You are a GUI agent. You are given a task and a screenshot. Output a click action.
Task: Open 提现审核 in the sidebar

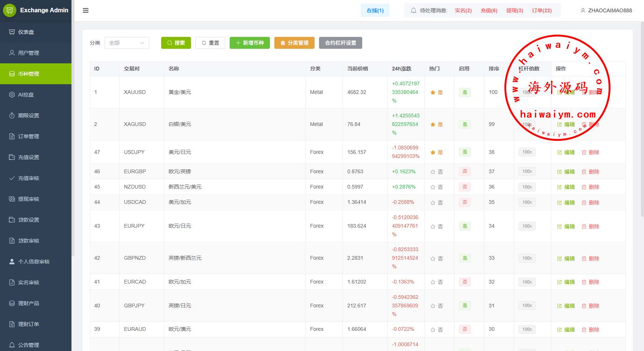pyautogui.click(x=36, y=199)
